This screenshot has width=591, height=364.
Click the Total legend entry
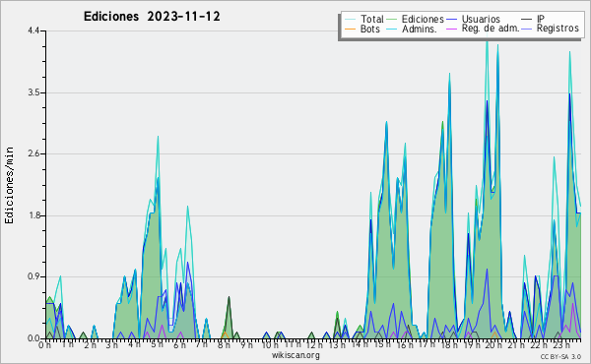[x=364, y=19]
